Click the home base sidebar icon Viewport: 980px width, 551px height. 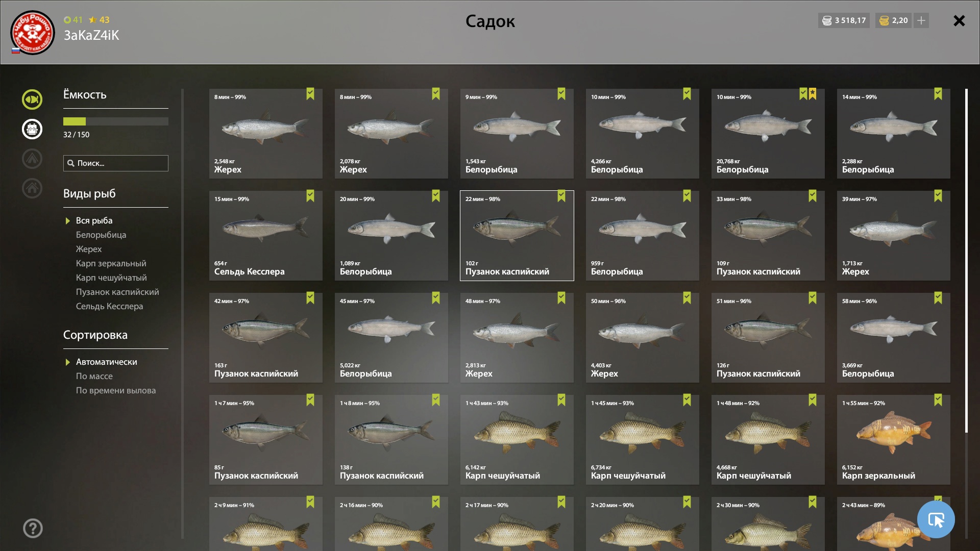[x=32, y=188]
